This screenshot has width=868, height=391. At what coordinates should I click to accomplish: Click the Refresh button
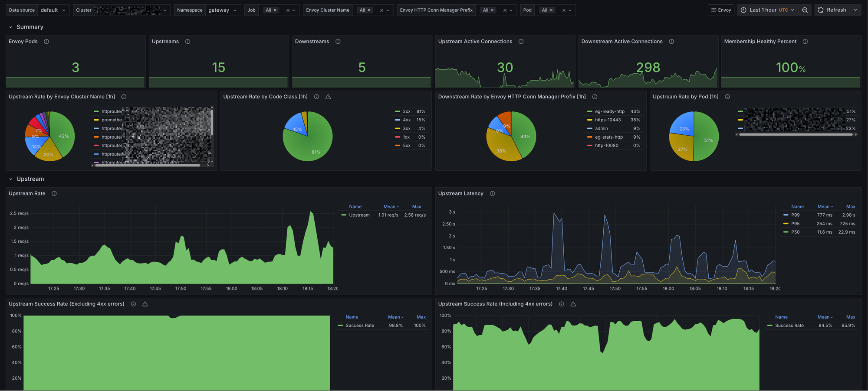pos(832,10)
